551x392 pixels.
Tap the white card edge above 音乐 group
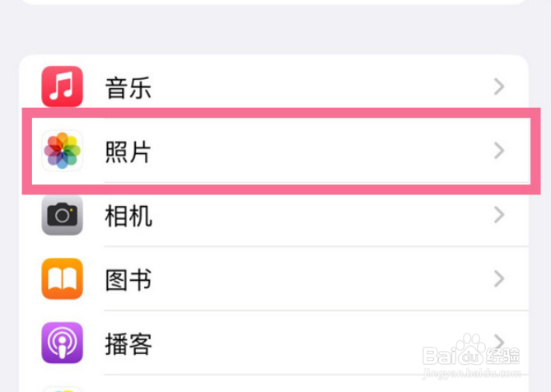pos(274,2)
